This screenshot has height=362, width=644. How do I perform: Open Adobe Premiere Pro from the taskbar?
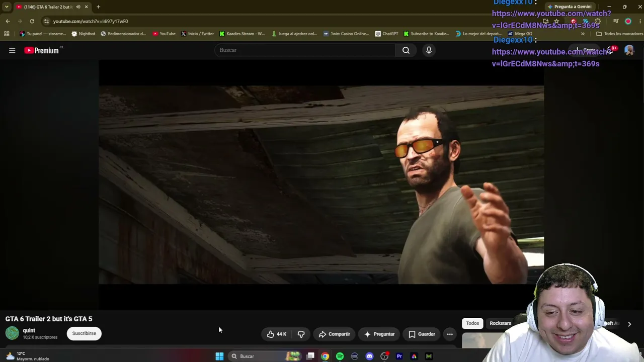399,356
